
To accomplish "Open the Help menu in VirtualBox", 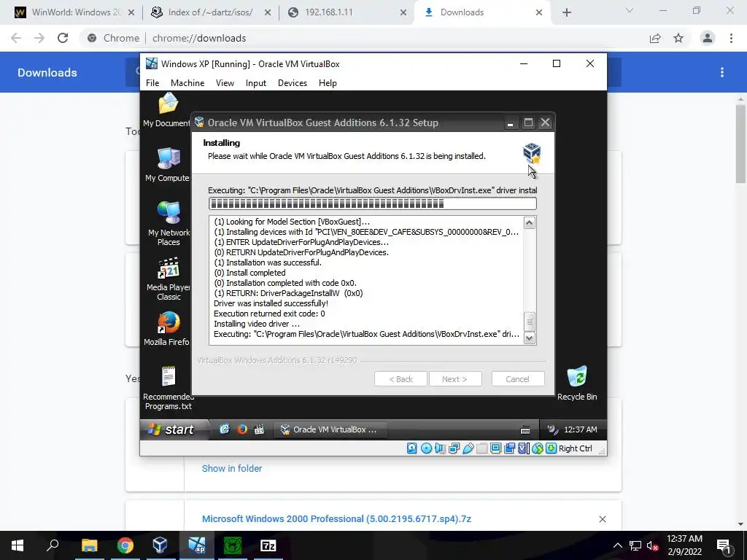I will coord(328,83).
